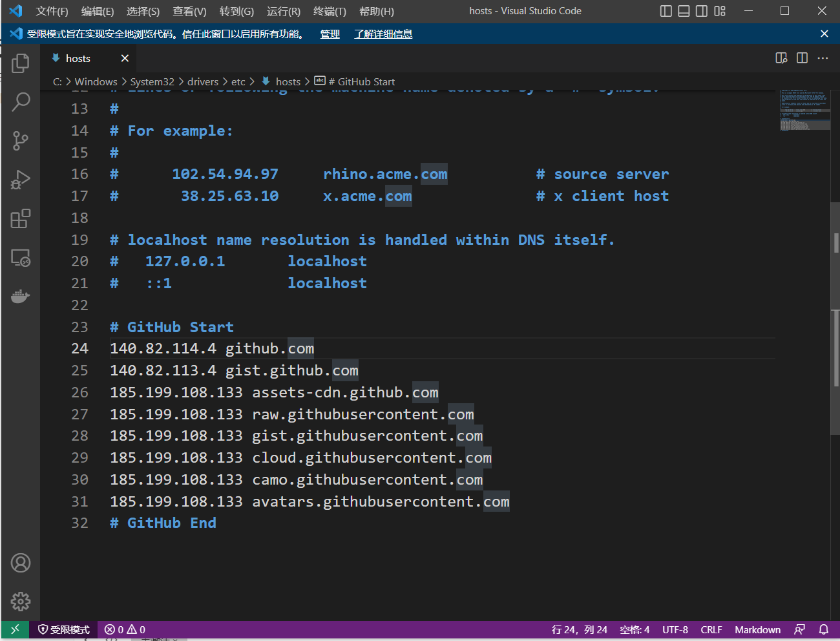Viewport: 840px width, 641px height.
Task: Click the 受限模式 status bar button
Action: click(64, 629)
